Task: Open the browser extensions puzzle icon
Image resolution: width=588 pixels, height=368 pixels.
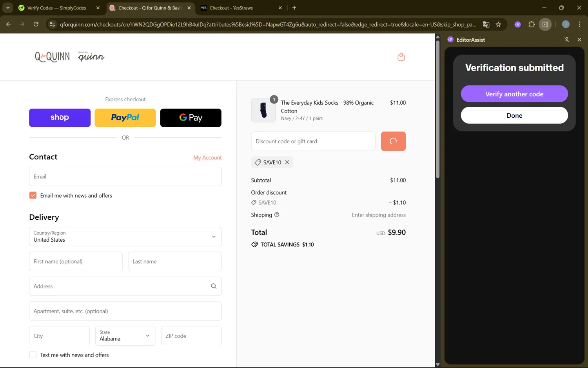Action: 532,24
